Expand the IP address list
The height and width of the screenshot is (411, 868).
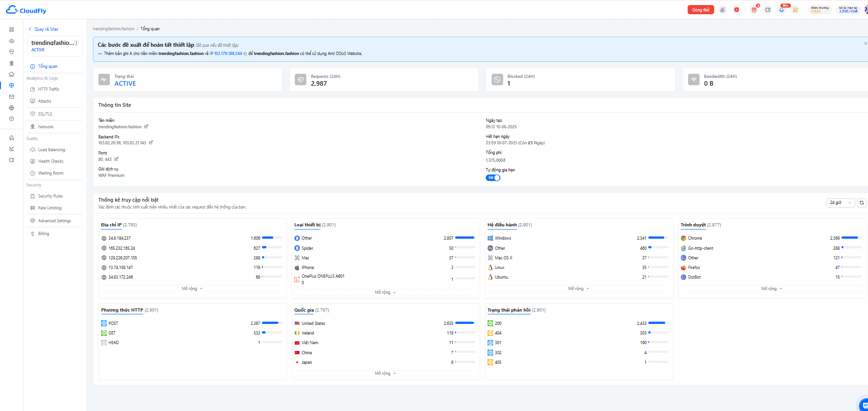point(192,289)
